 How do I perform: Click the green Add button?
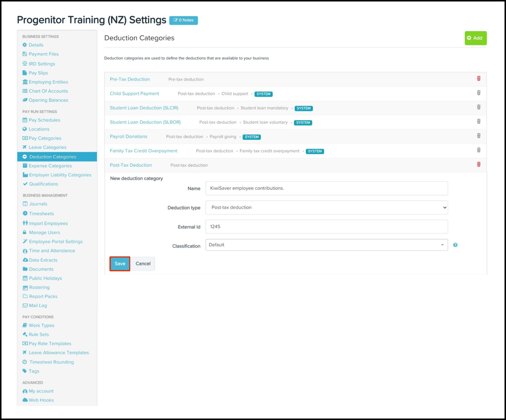pos(475,38)
